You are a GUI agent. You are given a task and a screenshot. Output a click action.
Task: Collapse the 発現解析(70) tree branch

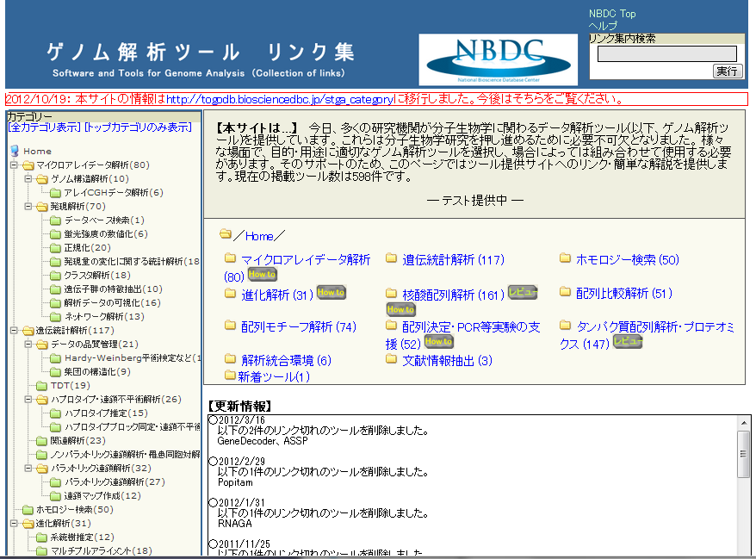click(28, 207)
